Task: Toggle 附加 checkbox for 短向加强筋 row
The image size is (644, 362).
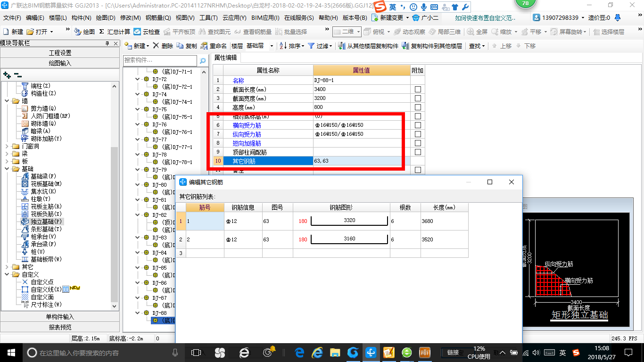Action: [x=418, y=143]
